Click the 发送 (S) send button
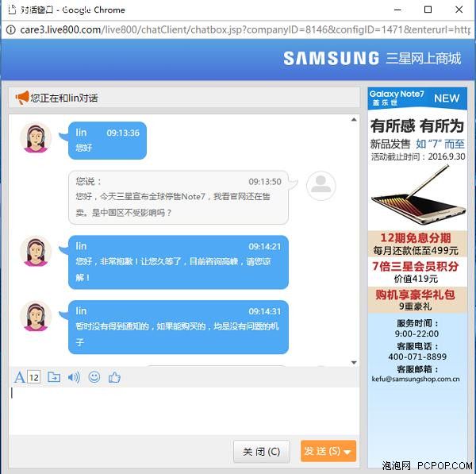 click(322, 451)
